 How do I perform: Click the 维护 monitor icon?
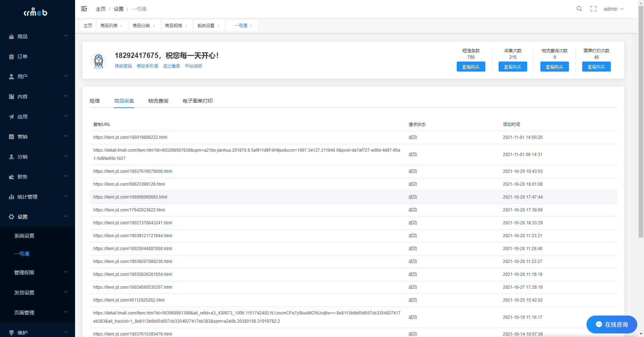pyautogui.click(x=11, y=333)
